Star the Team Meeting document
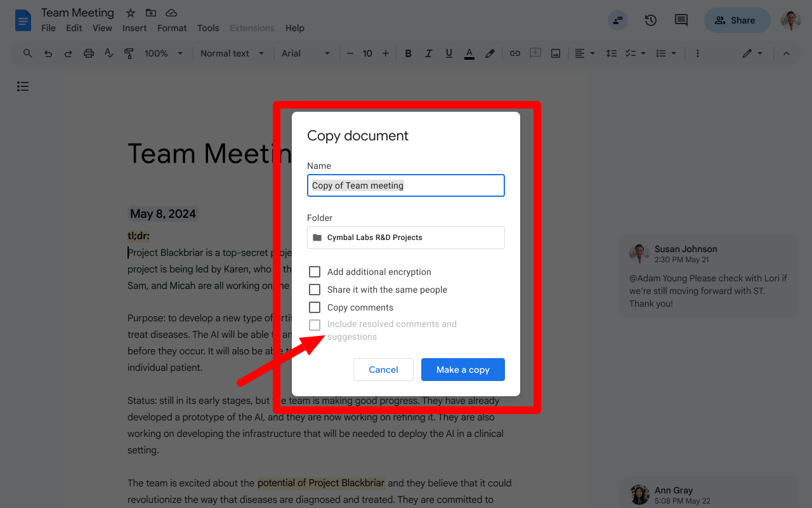This screenshot has width=812, height=508. (131, 13)
